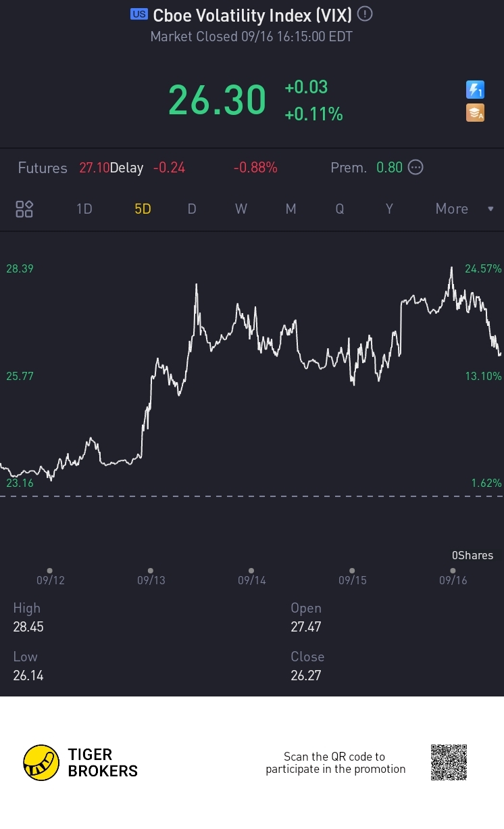Tap the current price 26.30
Viewport: 504px width, 829px height.
click(x=217, y=100)
